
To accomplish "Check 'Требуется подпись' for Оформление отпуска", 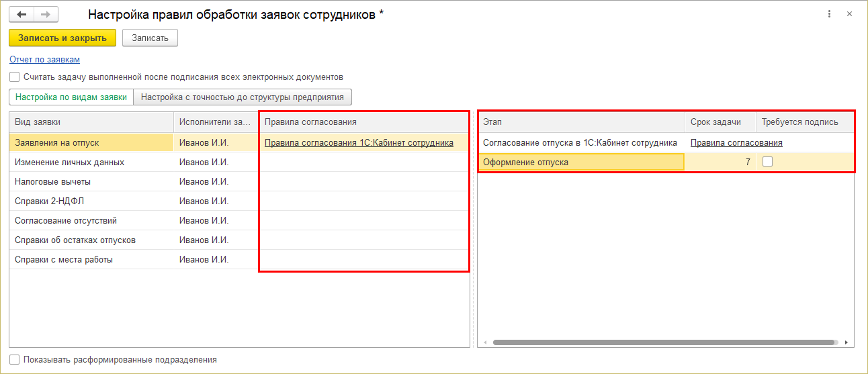I will pyautogui.click(x=767, y=162).
